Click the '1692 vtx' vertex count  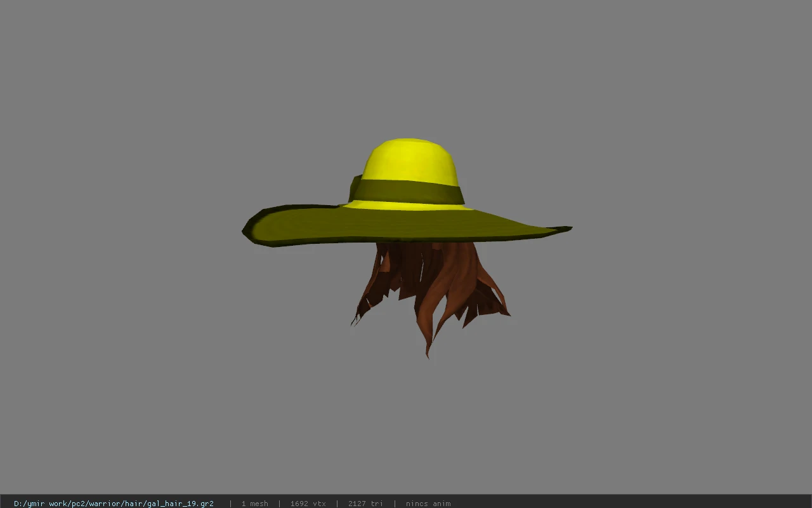tap(308, 504)
